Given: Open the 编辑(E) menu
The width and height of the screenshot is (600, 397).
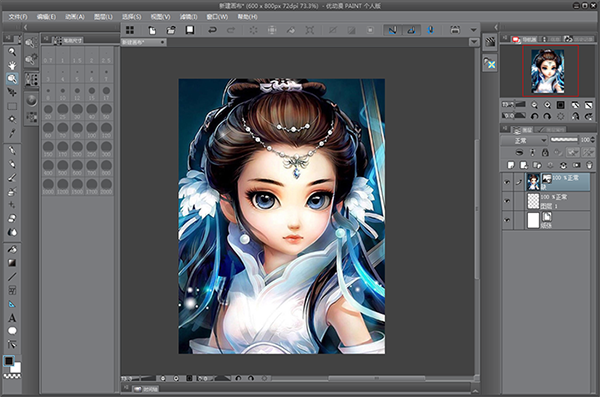Looking at the screenshot, I should [46, 17].
